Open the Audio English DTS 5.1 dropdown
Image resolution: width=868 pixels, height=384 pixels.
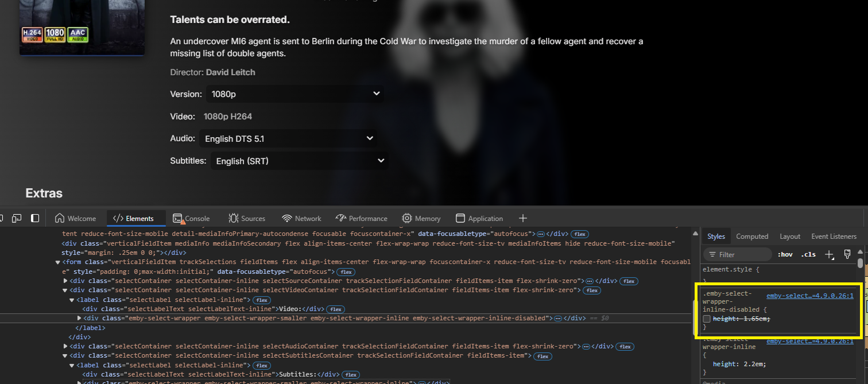[x=288, y=138]
